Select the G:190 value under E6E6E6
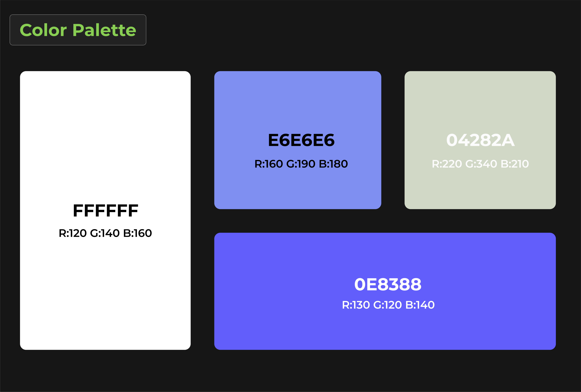 point(301,164)
